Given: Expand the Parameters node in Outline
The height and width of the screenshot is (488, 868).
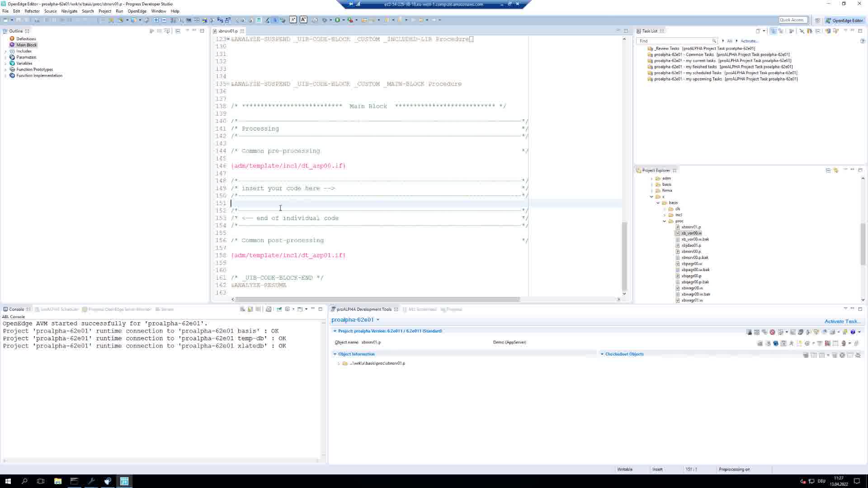Looking at the screenshot, I should (5, 57).
